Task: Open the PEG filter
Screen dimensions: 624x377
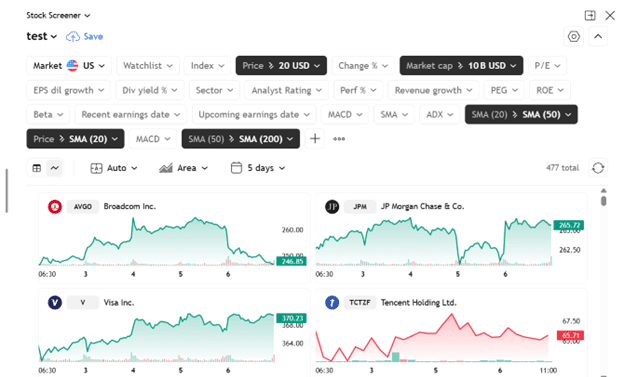Action: click(504, 90)
